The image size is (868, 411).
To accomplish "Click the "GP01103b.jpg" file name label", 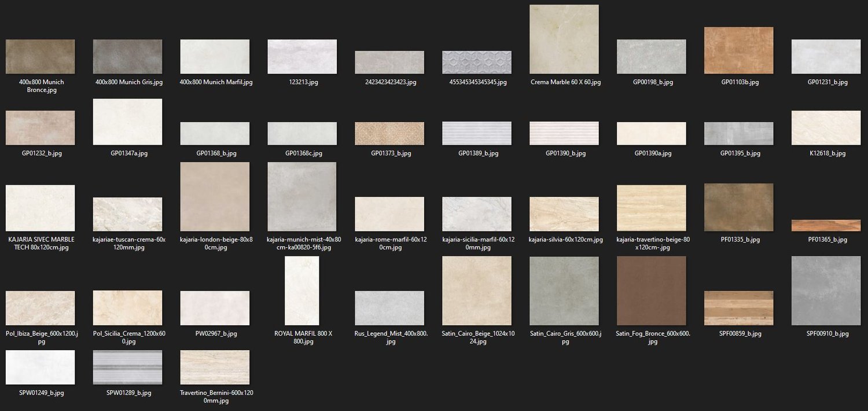I will 740,82.
